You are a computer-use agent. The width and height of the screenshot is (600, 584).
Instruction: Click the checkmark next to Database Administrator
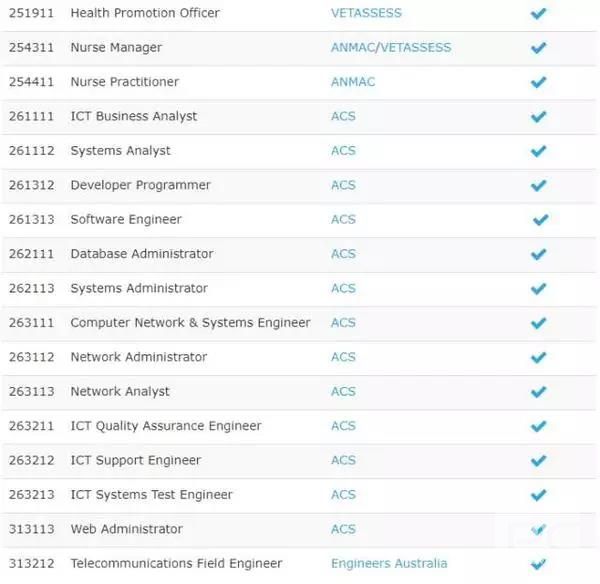[x=538, y=254]
